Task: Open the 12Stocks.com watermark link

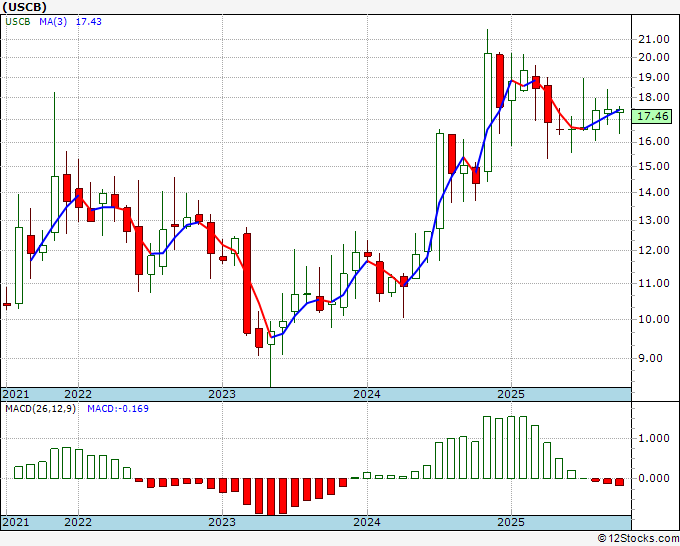Action: point(639,538)
